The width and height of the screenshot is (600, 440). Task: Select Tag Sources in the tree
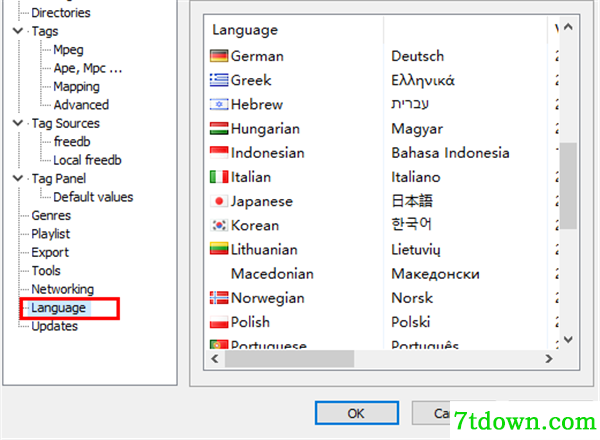(x=65, y=123)
